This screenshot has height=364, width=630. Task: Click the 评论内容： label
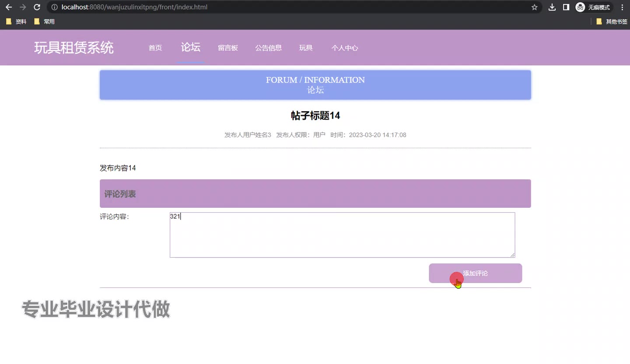pyautogui.click(x=115, y=217)
